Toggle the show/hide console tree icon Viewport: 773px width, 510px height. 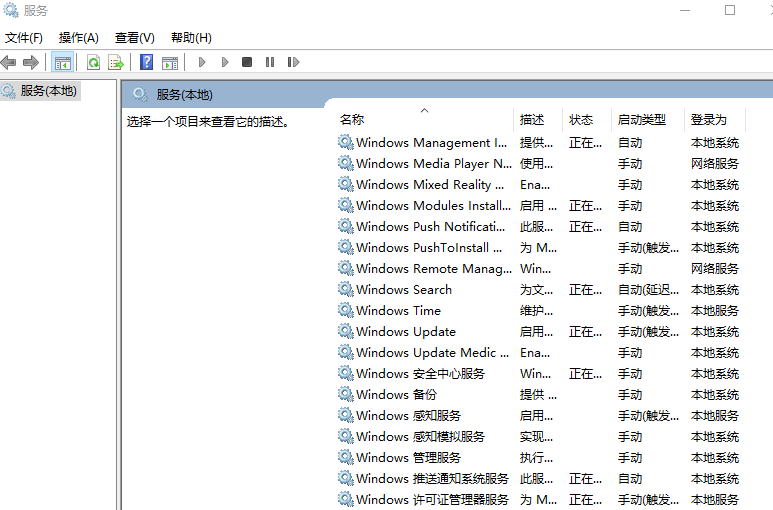[63, 62]
